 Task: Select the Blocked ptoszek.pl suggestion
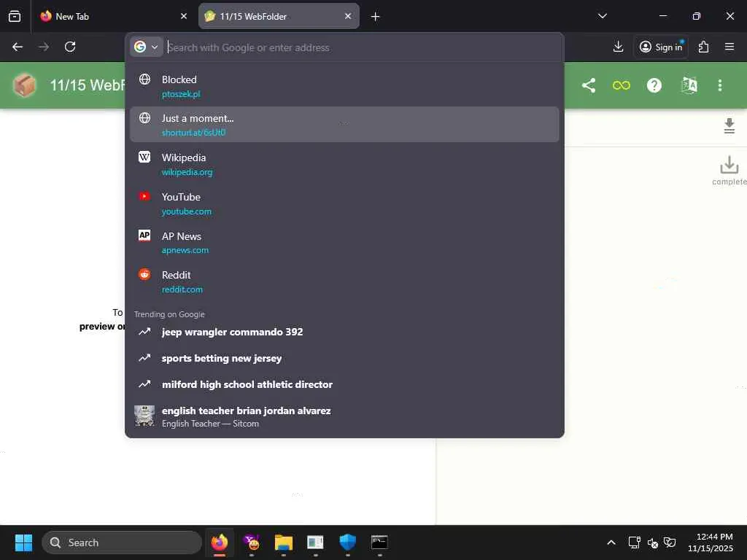pyautogui.click(x=344, y=86)
